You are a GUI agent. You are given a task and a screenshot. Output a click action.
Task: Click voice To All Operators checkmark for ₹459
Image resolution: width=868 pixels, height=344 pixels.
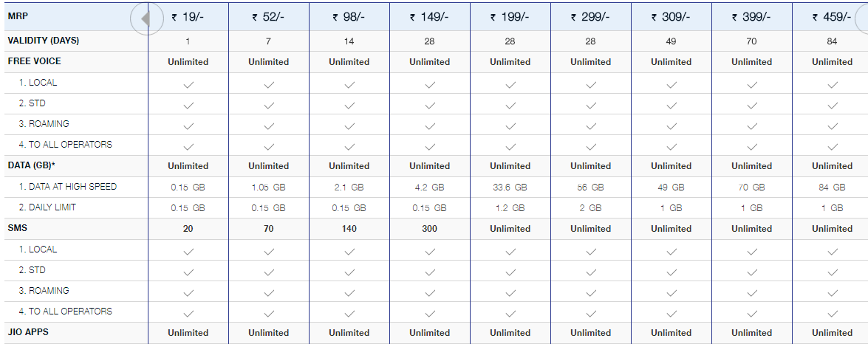(832, 146)
